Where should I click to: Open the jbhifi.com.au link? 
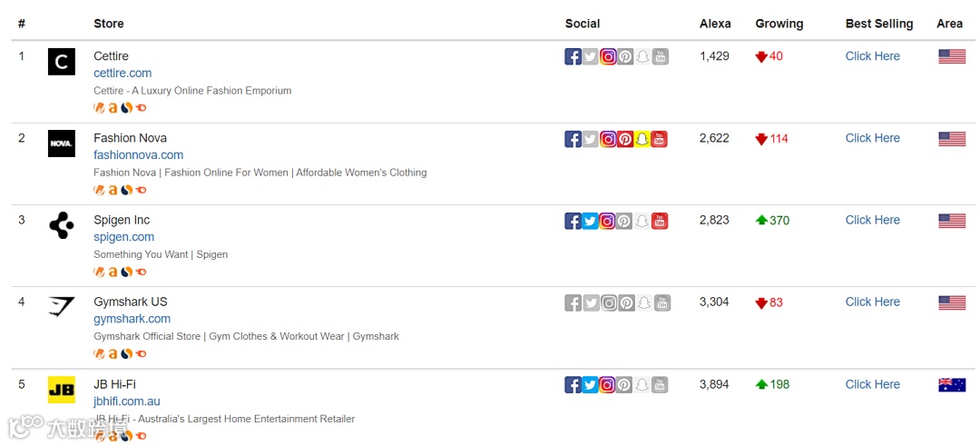(126, 401)
